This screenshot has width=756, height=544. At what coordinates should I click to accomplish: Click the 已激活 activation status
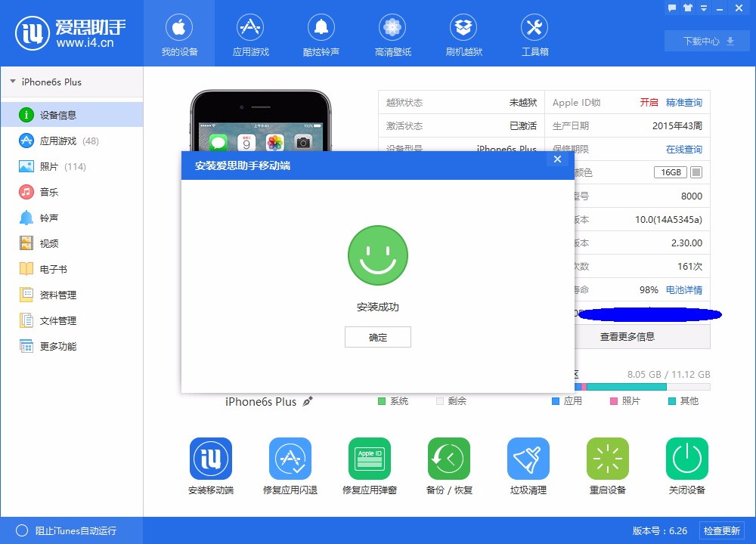(x=523, y=125)
